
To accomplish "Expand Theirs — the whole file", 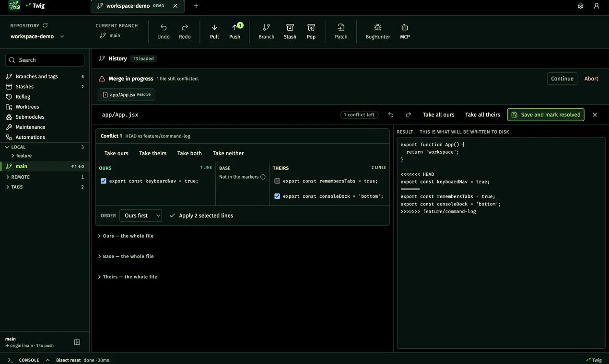I will point(128,277).
